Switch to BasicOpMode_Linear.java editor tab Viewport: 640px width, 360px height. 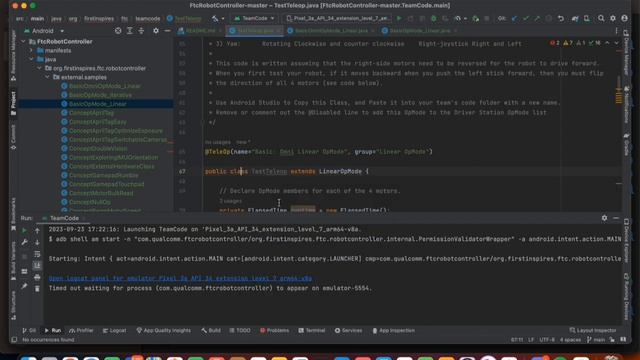click(x=419, y=31)
